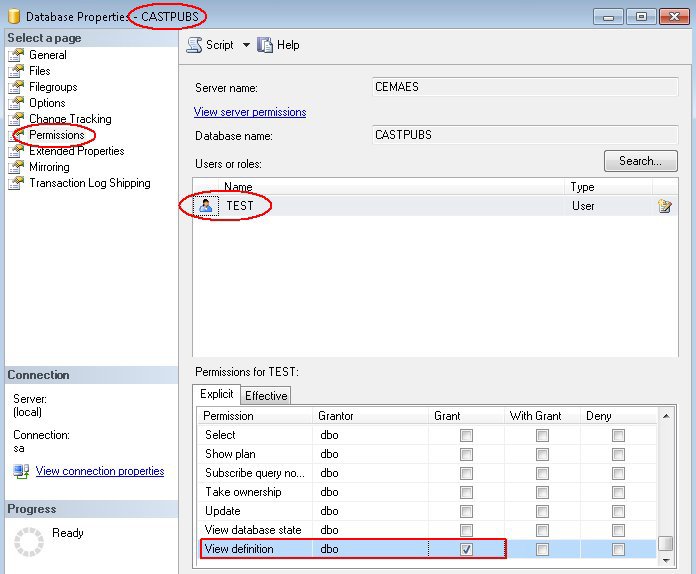Check Grant for Select permission
Image resolution: width=696 pixels, height=574 pixels.
point(466,435)
